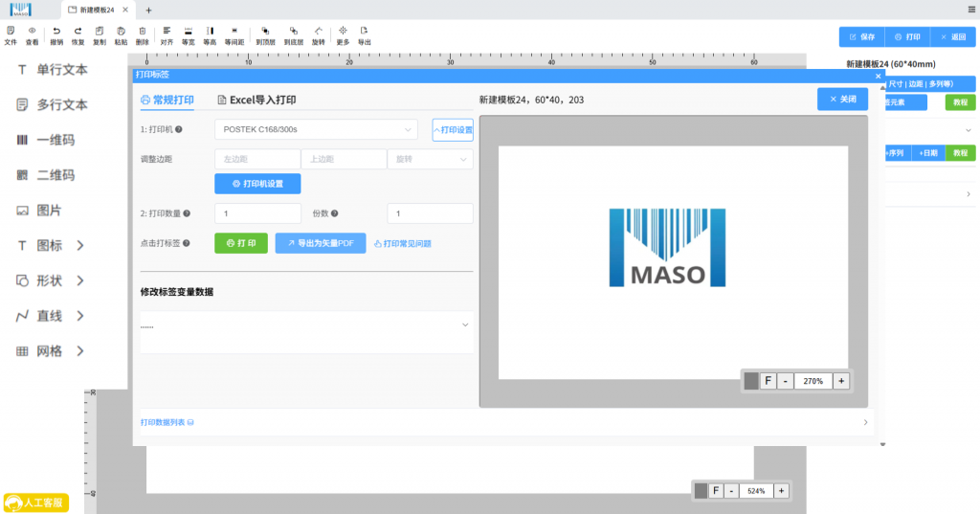Send to bottom with 到底层 icon
Image resolution: width=980 pixels, height=514 pixels.
[294, 35]
